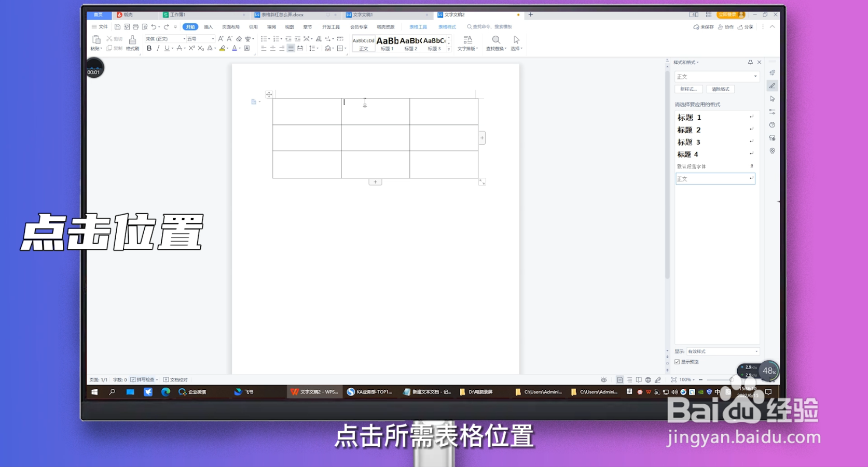Open the line spacing dropdown
This screenshot has width=868, height=467.
tap(313, 48)
